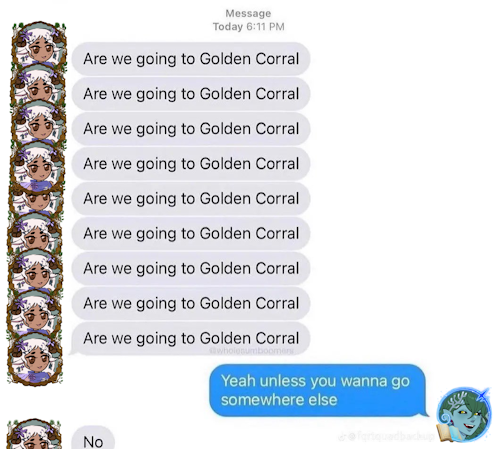Image resolution: width=500 pixels, height=449 pixels.
Task: Select the first Are we going to Golden Corral bubble
Action: tap(191, 59)
